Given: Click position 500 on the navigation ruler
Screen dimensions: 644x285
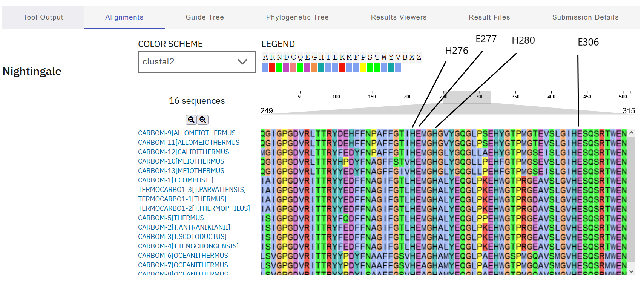Looking at the screenshot, I should (x=623, y=97).
